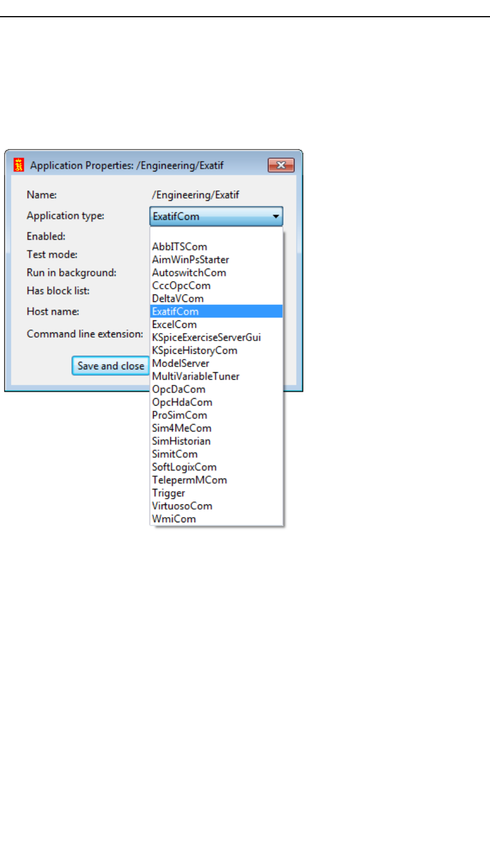Select SimHistorian application type

(216, 441)
